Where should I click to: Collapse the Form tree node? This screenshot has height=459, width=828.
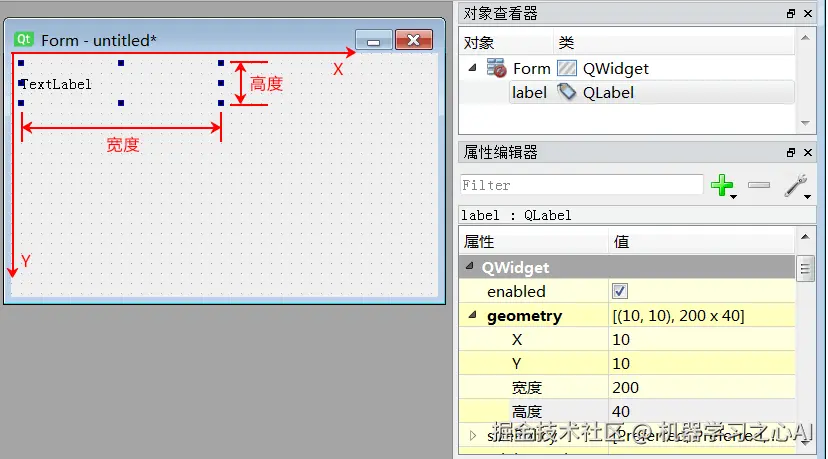tap(473, 68)
